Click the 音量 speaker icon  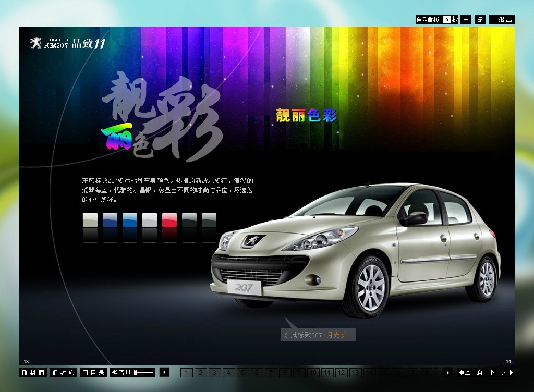(x=114, y=373)
